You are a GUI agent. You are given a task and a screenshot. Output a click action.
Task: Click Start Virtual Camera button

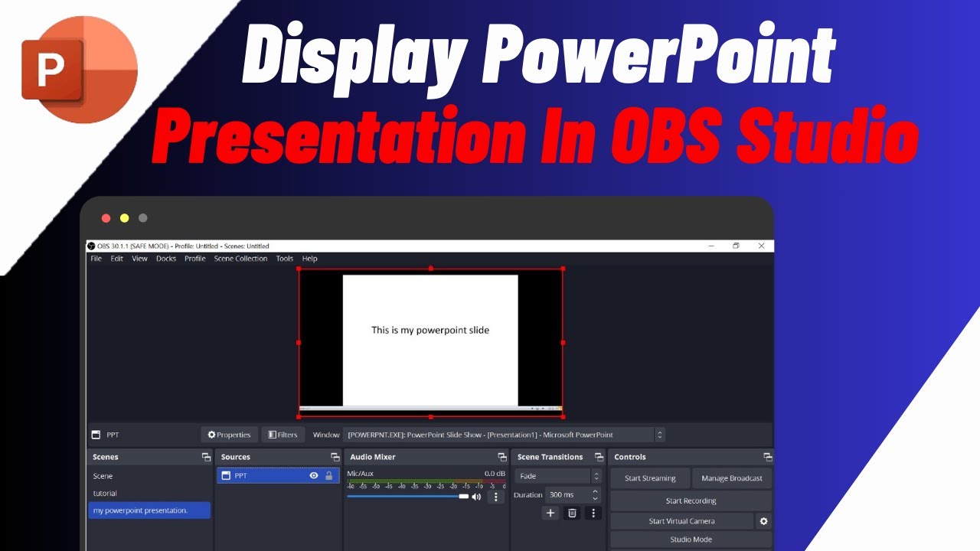[682, 521]
